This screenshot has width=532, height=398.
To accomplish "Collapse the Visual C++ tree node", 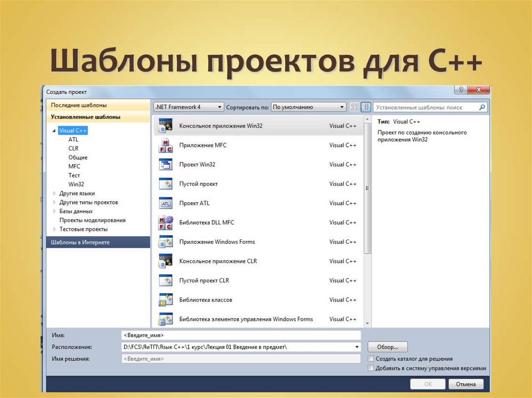I will 54,131.
